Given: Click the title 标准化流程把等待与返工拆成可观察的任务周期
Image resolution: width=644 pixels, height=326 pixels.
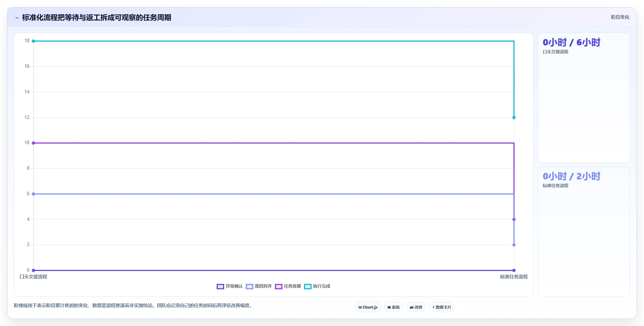Looking at the screenshot, I should (97, 17).
